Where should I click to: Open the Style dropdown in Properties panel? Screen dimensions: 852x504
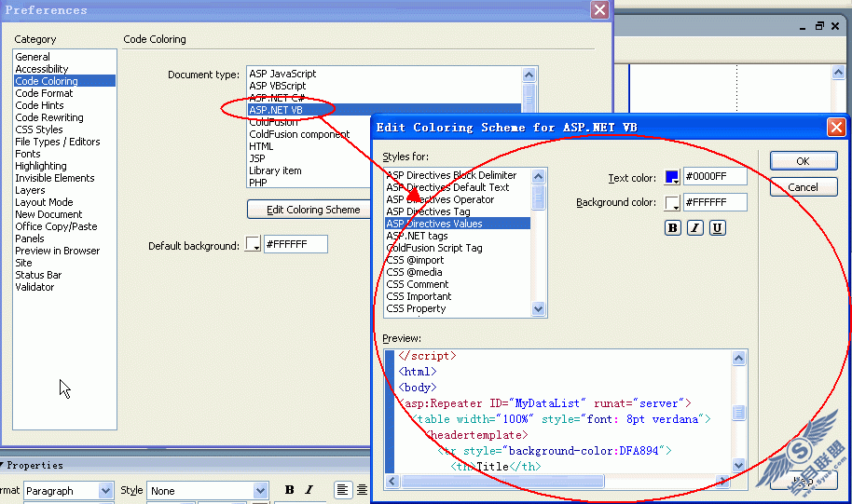(x=261, y=490)
